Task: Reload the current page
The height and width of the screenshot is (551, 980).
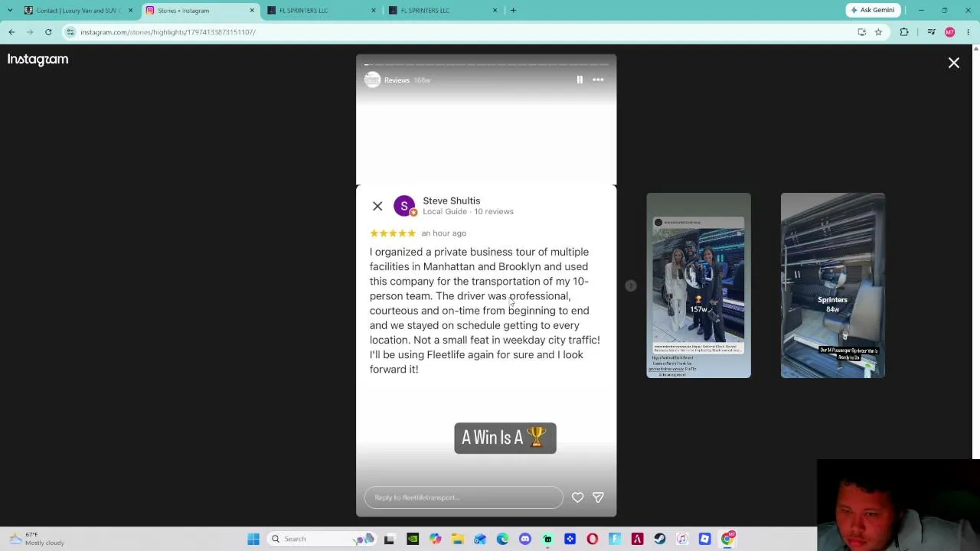Action: pyautogui.click(x=48, y=32)
